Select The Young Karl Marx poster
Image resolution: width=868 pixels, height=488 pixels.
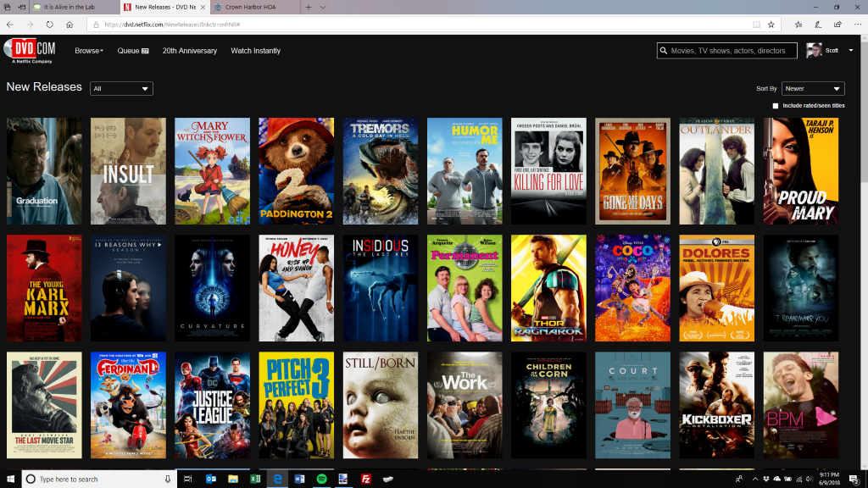(44, 288)
